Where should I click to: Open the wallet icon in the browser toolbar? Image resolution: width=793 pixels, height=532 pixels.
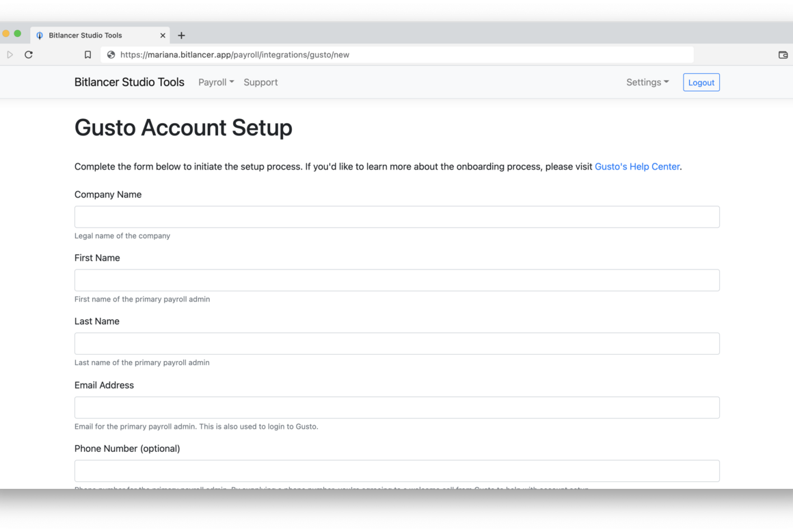click(x=783, y=55)
